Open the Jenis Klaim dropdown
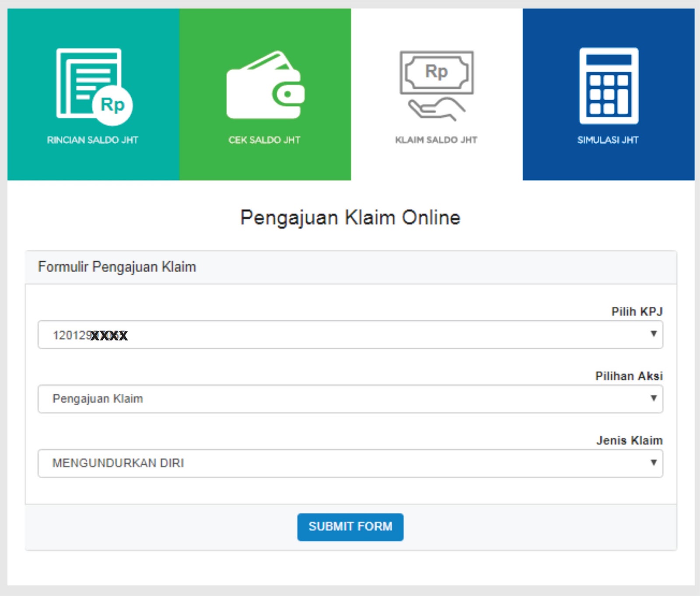Screen dimensions: 700x596 tap(350, 463)
